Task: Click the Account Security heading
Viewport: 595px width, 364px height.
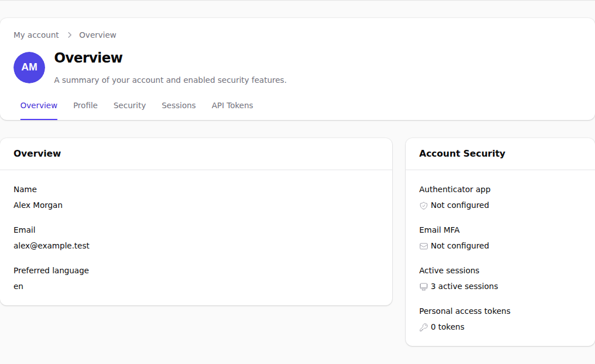Action: pos(462,153)
